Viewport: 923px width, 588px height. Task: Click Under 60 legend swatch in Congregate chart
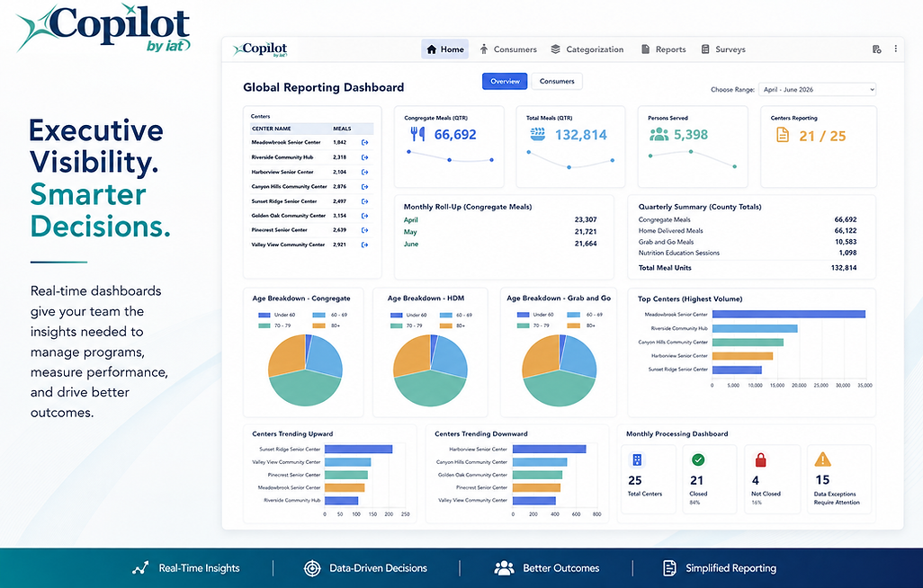pyautogui.click(x=264, y=315)
